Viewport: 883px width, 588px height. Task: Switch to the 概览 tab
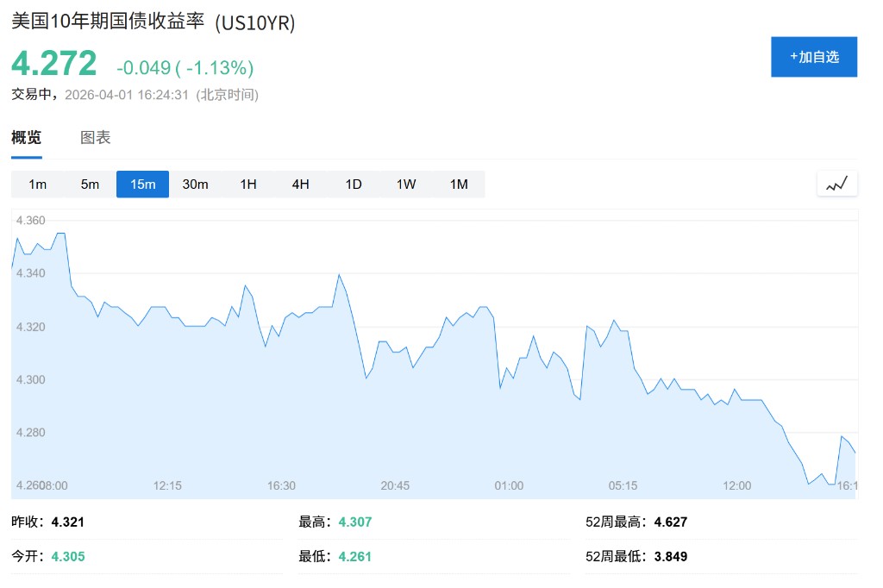26,138
